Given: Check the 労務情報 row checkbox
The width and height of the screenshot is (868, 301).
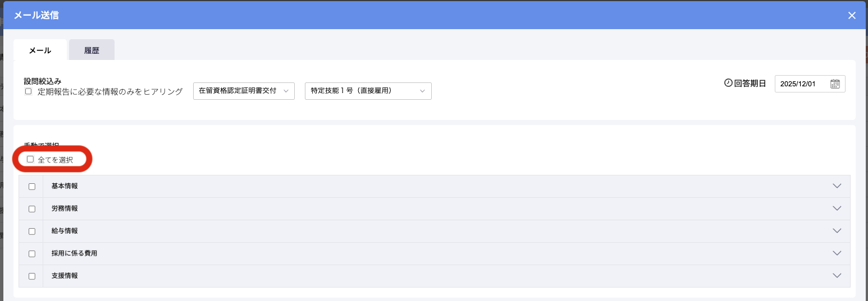Looking at the screenshot, I should click(x=32, y=209).
